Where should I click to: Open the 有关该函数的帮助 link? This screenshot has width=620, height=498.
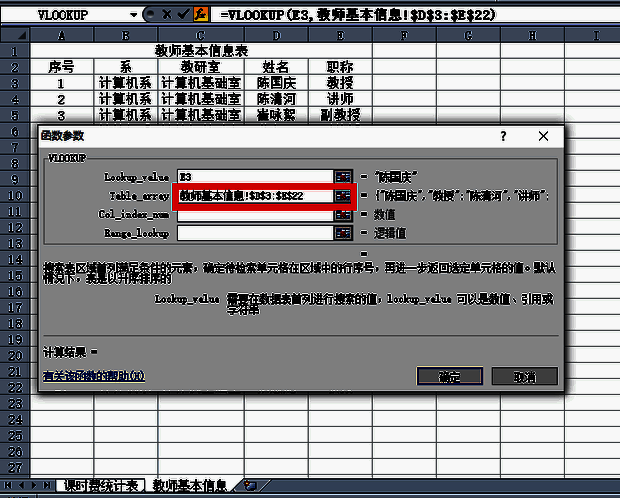point(94,377)
